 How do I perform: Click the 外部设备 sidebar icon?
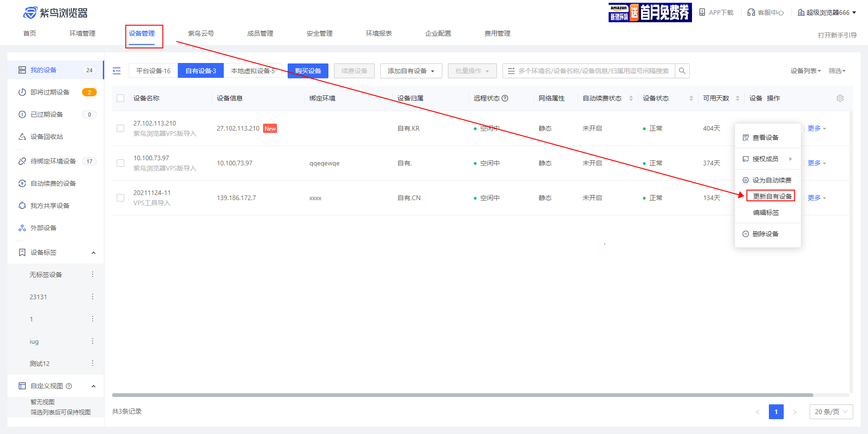pos(22,227)
